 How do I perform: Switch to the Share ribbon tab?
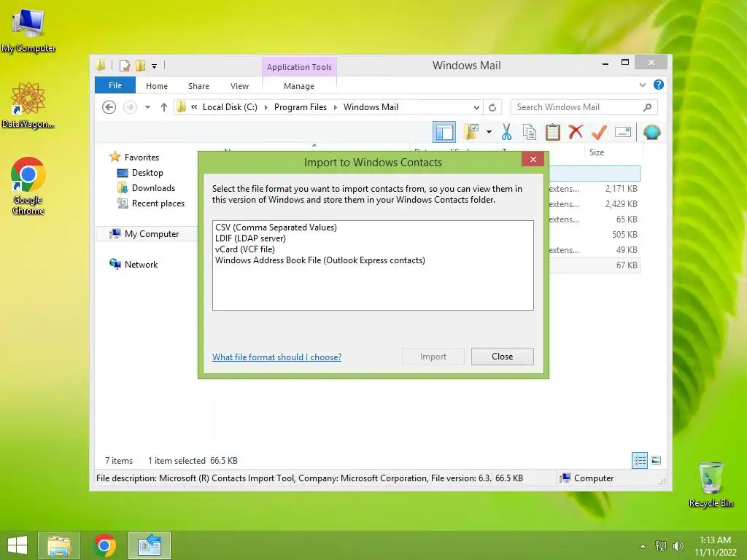198,86
